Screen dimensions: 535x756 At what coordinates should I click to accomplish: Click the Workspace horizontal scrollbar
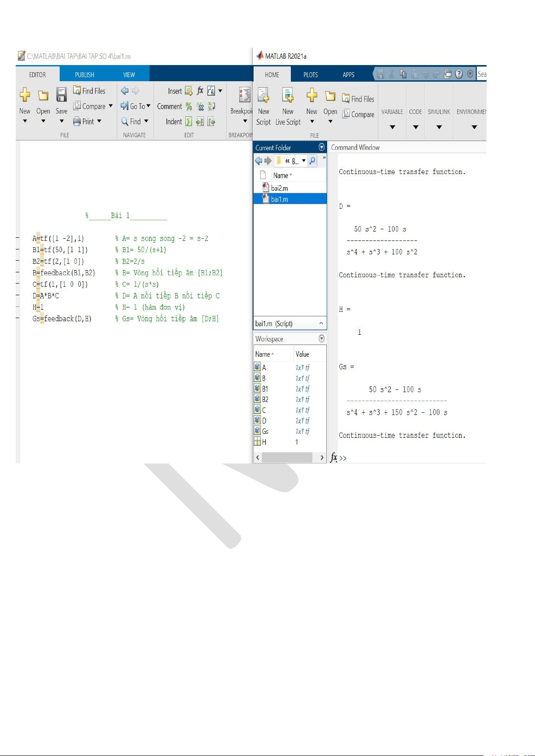[287, 457]
